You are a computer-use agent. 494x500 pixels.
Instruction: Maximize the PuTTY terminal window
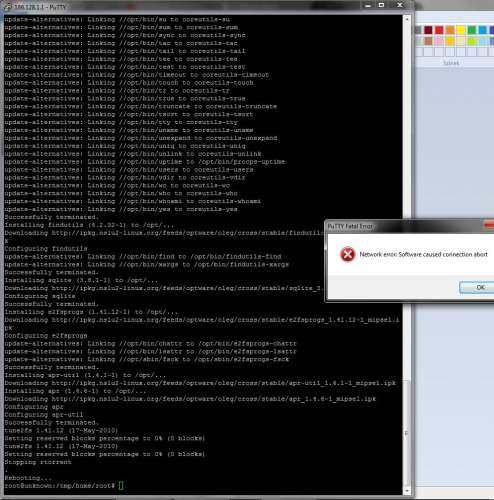coord(382,5)
